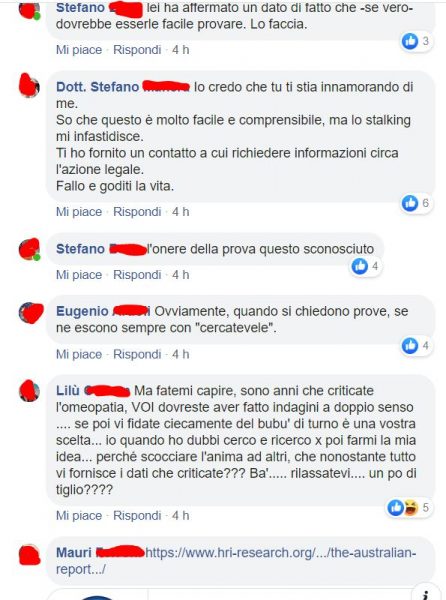
Task: Reply to Lilù's comment via Rispondi
Action: 137,515
